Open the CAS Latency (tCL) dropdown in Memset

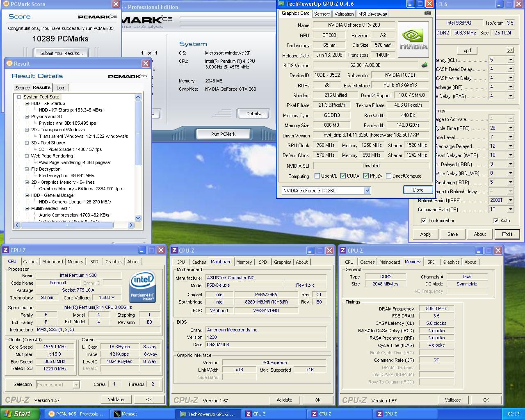pyautogui.click(x=511, y=60)
